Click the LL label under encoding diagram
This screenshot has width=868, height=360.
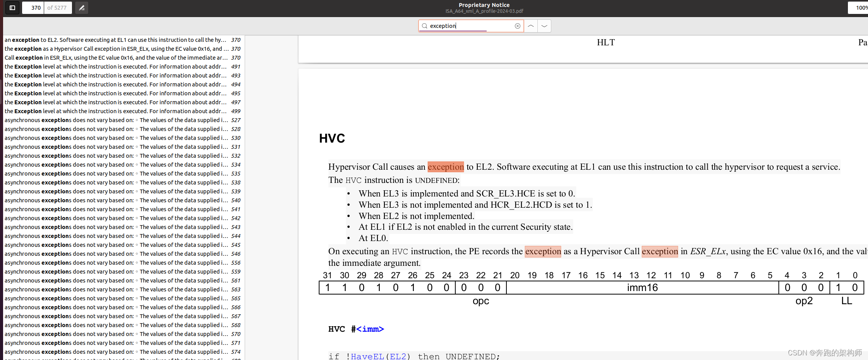pos(847,301)
